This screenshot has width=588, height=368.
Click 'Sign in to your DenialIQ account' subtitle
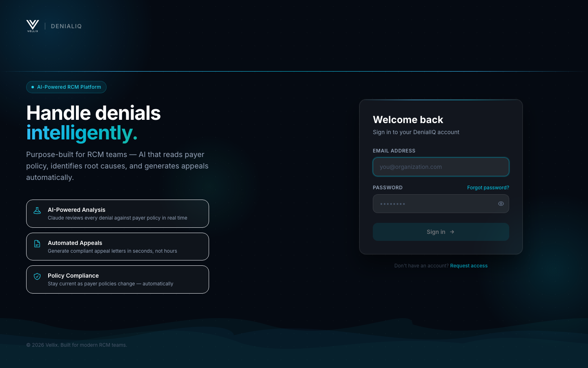pyautogui.click(x=416, y=132)
